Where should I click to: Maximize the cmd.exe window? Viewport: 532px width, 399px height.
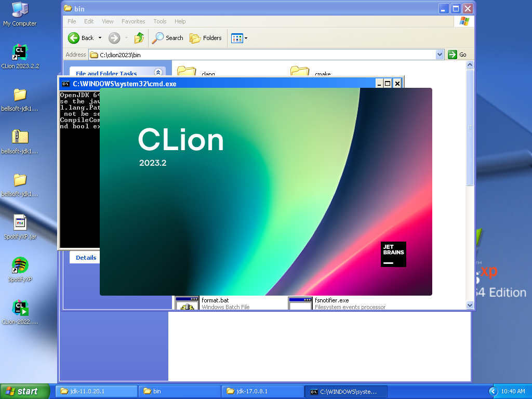click(x=388, y=84)
